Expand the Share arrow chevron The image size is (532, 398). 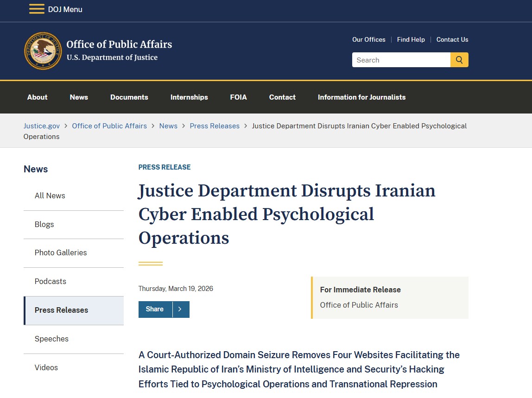point(180,310)
